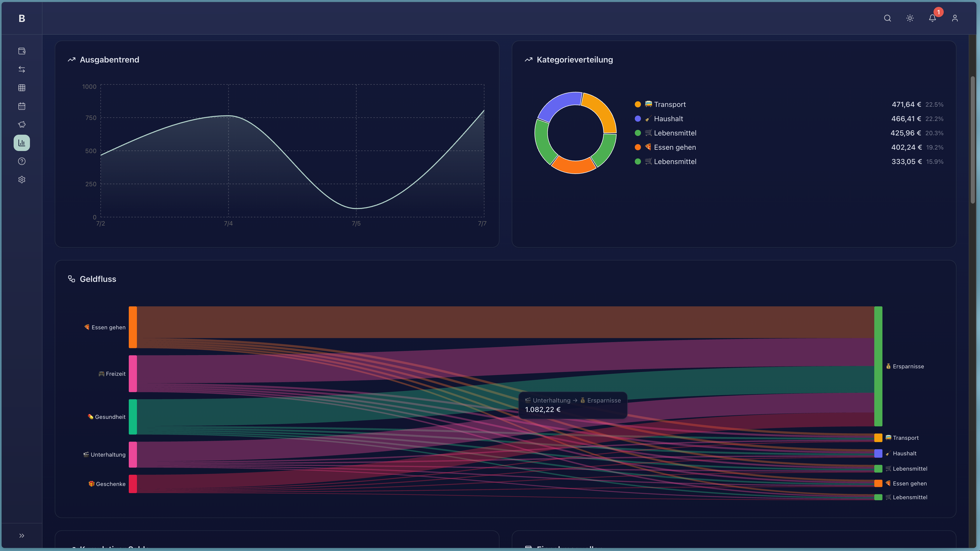Image resolution: width=980 pixels, height=551 pixels.
Task: Click the pink Freizeit source node
Action: [133, 373]
